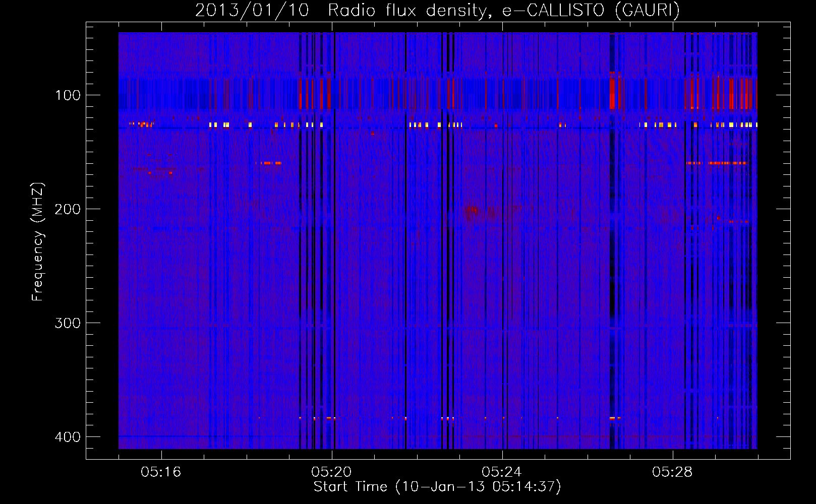This screenshot has height=504, width=816.
Task: Click the "Start Time (10-Jan-13 05:14:37)" axis label
Action: click(x=437, y=487)
